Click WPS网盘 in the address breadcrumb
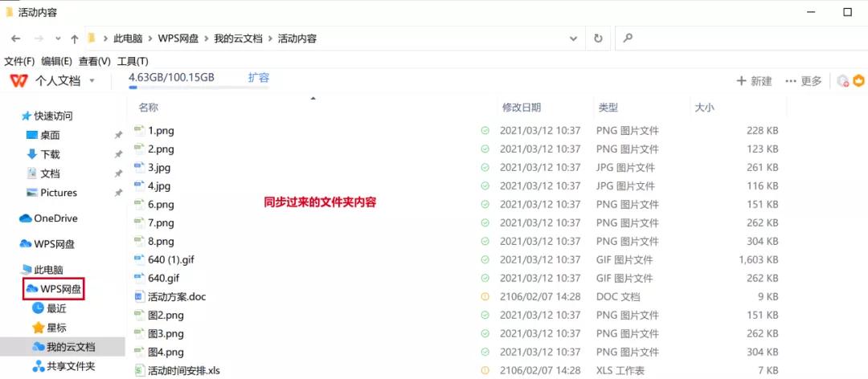Screen dimensions: 868x379 (178, 39)
